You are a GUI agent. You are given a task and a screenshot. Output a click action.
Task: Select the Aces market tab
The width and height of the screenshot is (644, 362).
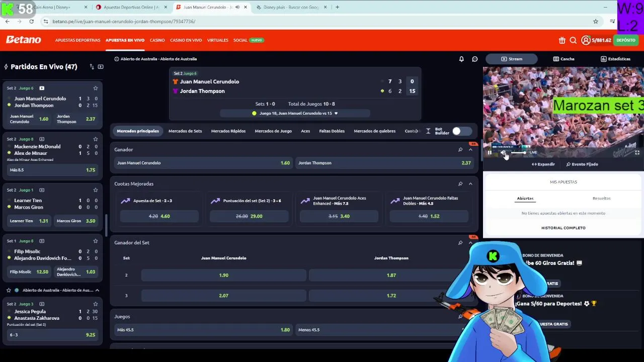point(305,131)
